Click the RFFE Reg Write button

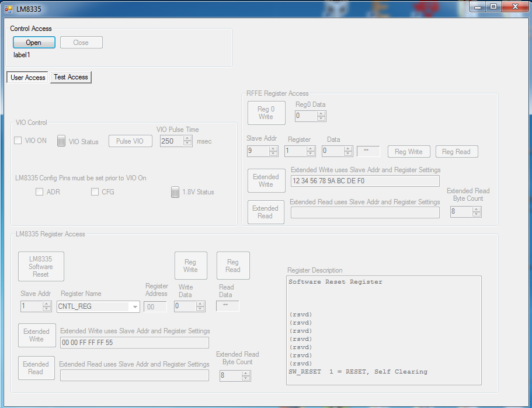[x=409, y=152]
